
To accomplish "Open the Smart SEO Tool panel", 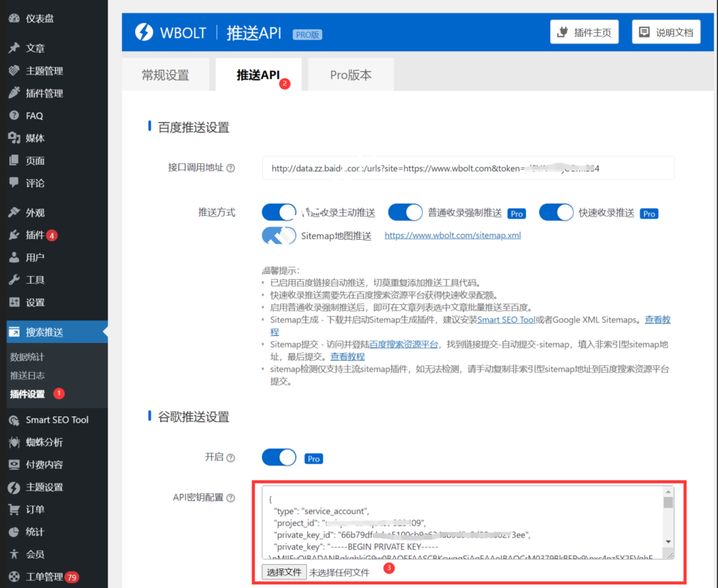I will [55, 420].
